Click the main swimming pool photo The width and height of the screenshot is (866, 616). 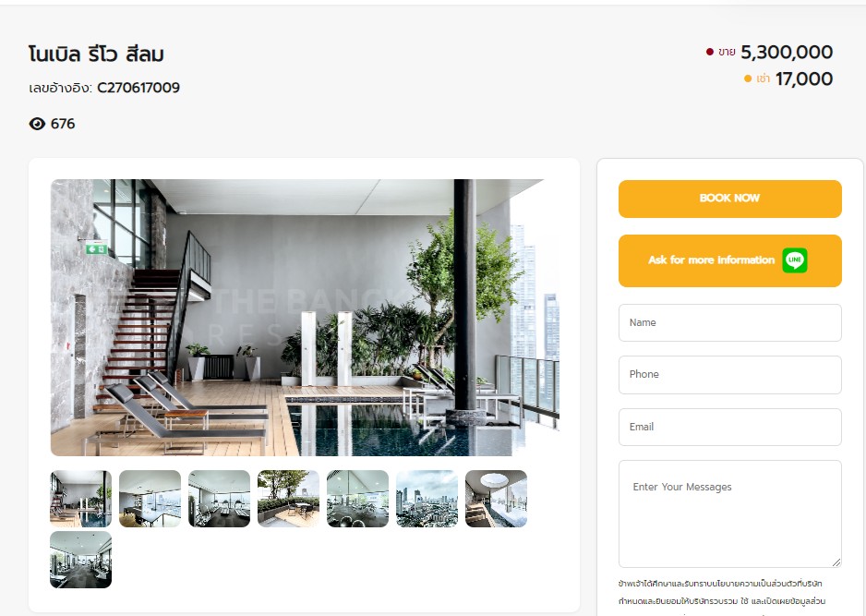coord(305,318)
